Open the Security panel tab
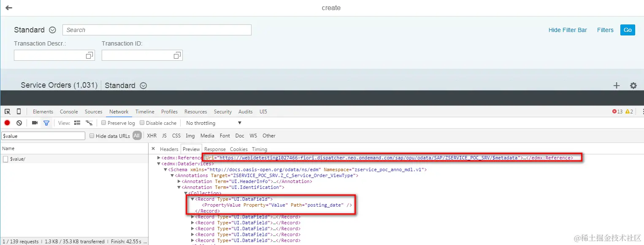The image size is (644, 245). tap(223, 112)
